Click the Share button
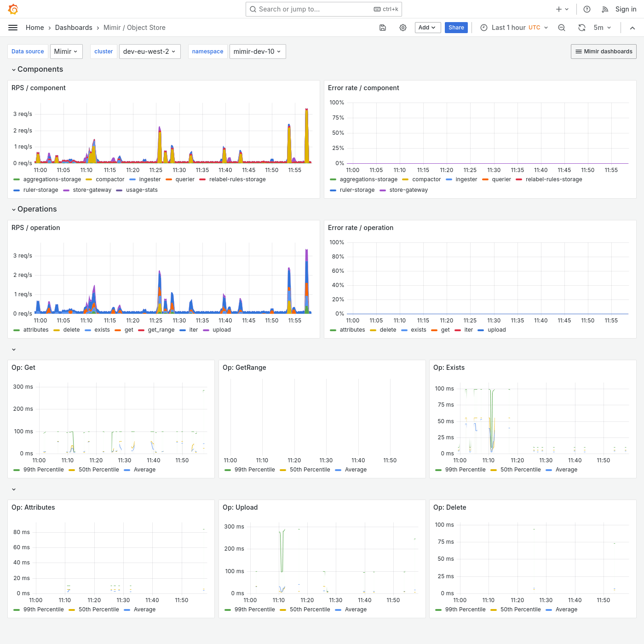Screen dimensions: 644x644 [456, 28]
